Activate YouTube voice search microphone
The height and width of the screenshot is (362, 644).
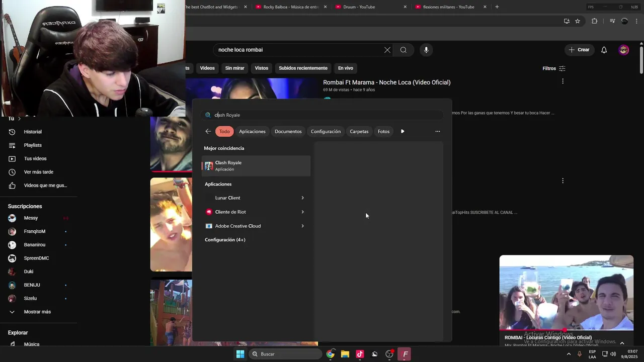click(426, 50)
